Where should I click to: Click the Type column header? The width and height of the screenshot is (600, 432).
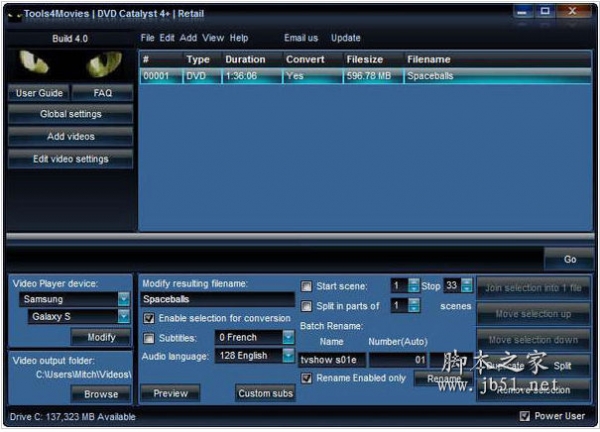(x=202, y=59)
